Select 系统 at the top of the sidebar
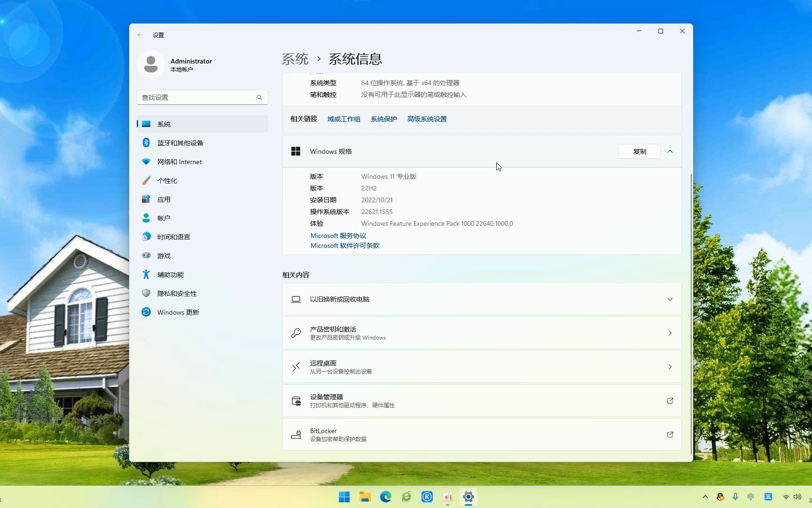This screenshot has height=508, width=812. pos(164,124)
